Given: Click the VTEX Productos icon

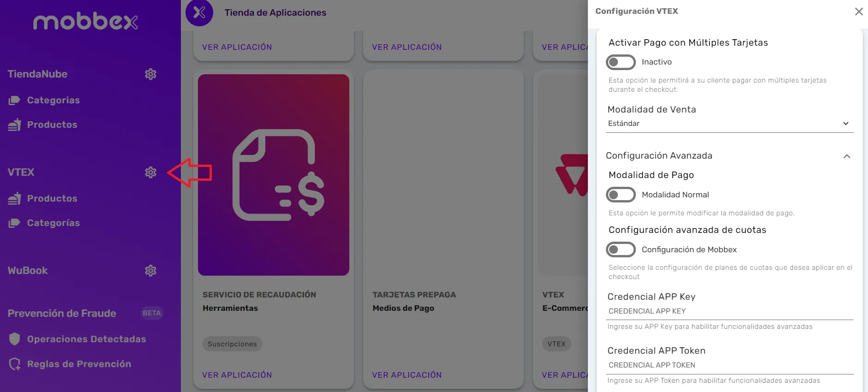Looking at the screenshot, I should 14,198.
